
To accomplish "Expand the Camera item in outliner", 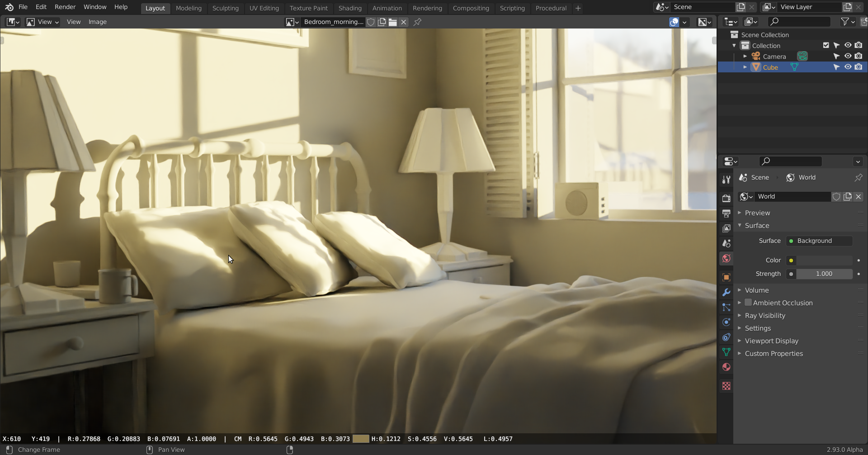I will [745, 56].
